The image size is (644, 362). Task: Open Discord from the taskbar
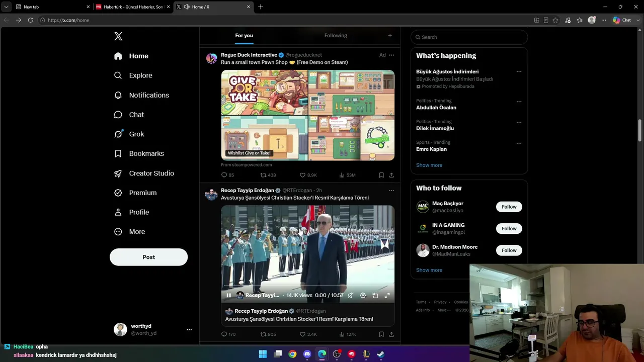click(307, 354)
